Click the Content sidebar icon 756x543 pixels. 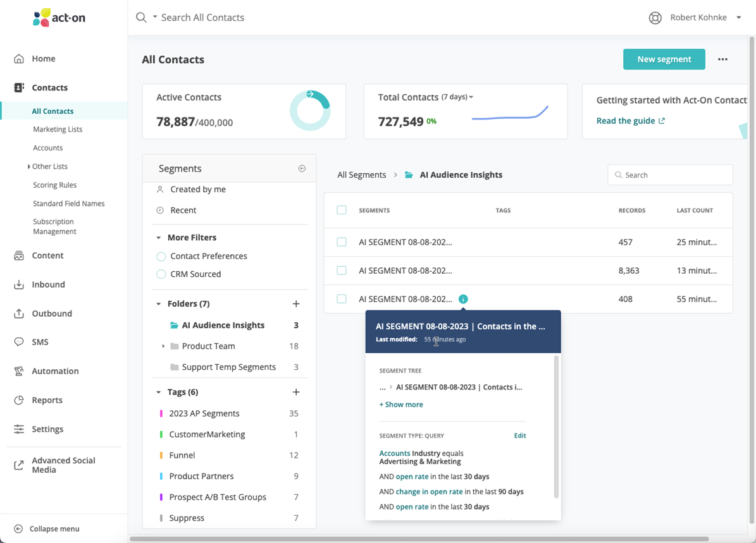pyautogui.click(x=19, y=256)
